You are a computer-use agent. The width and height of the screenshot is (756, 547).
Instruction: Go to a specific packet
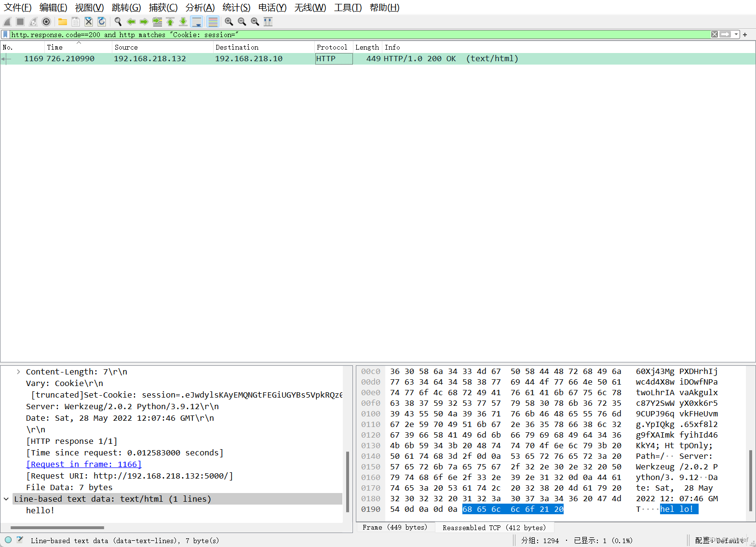[157, 22]
